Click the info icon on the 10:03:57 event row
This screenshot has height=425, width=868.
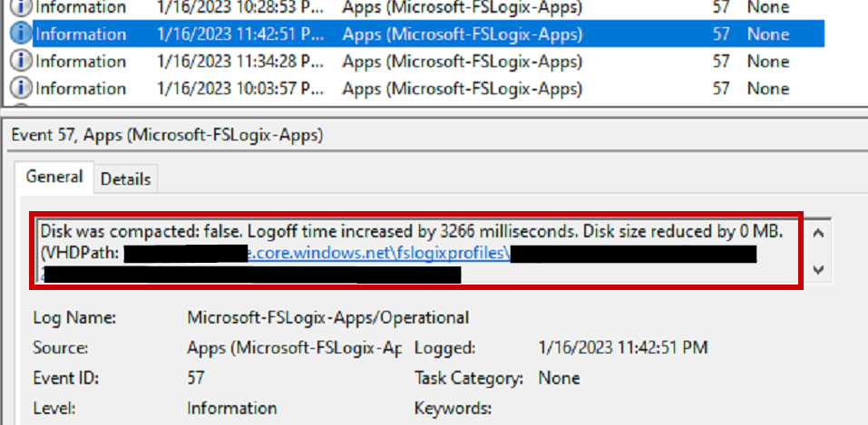(x=21, y=89)
